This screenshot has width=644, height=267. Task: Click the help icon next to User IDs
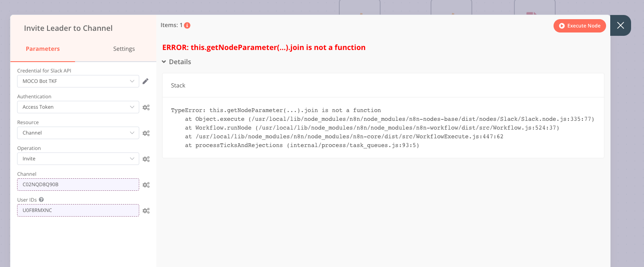click(40, 200)
